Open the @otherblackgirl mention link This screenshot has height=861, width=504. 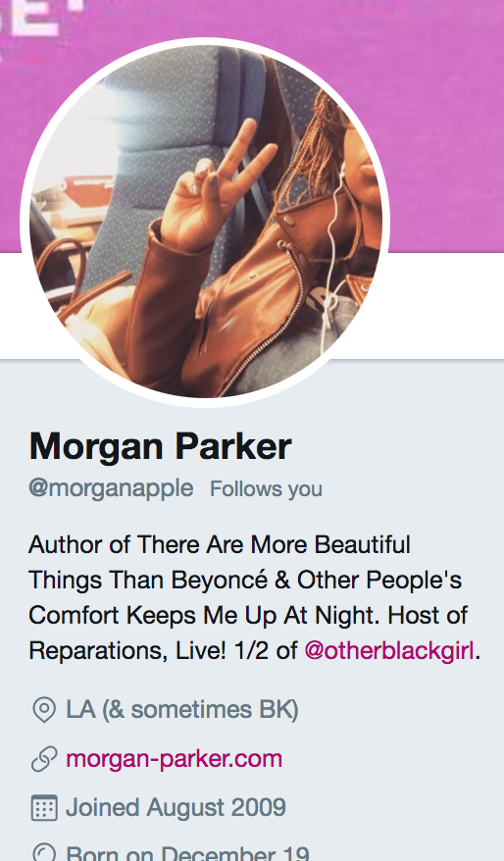point(388,650)
